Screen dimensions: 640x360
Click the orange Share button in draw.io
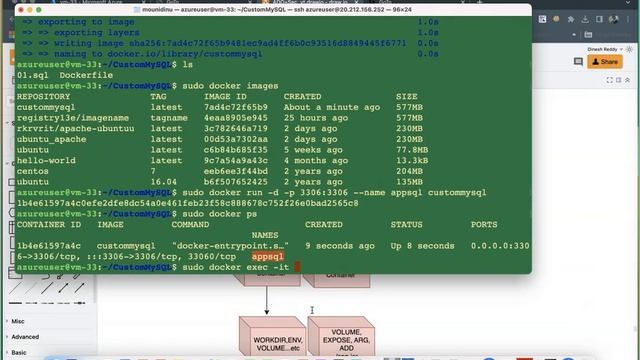pyautogui.click(x=605, y=62)
